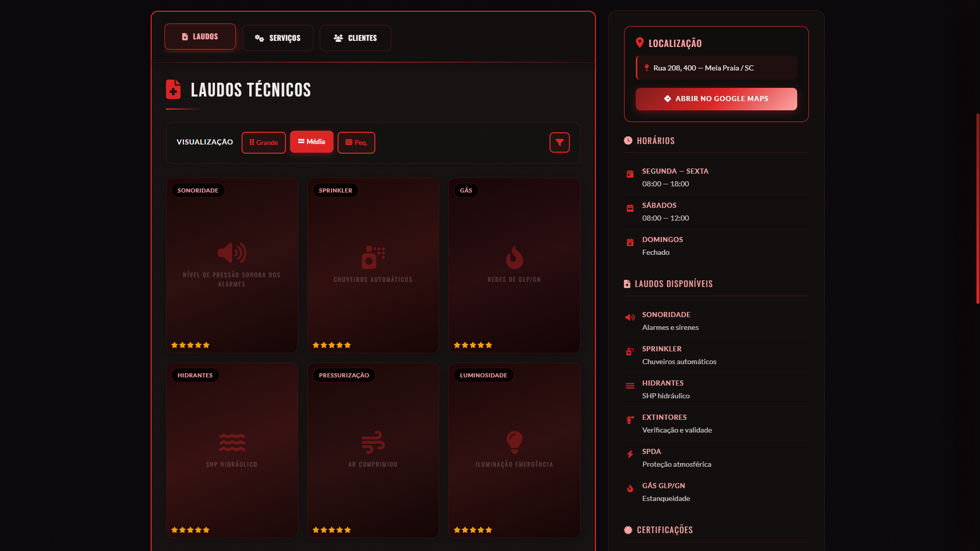This screenshot has height=551, width=980.
Task: Click the address field Rua 208, 400
Action: pyautogui.click(x=716, y=68)
